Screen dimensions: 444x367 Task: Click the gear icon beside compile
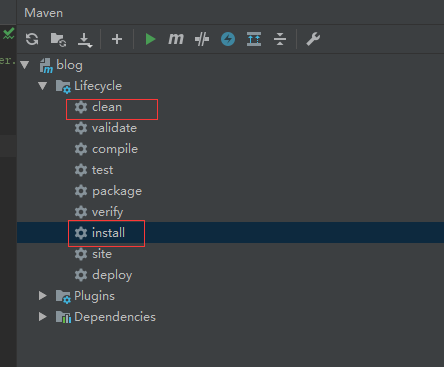(81, 149)
